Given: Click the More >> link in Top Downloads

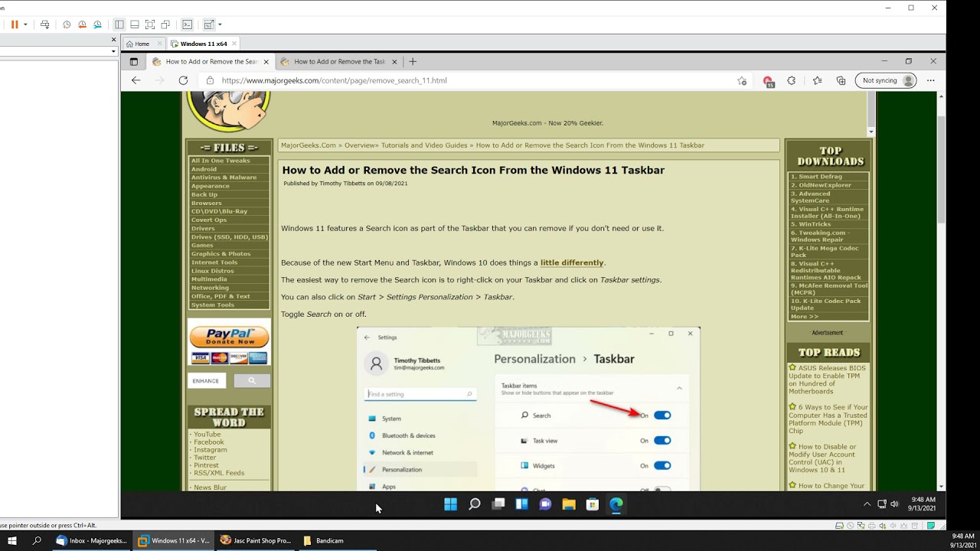Looking at the screenshot, I should (804, 316).
